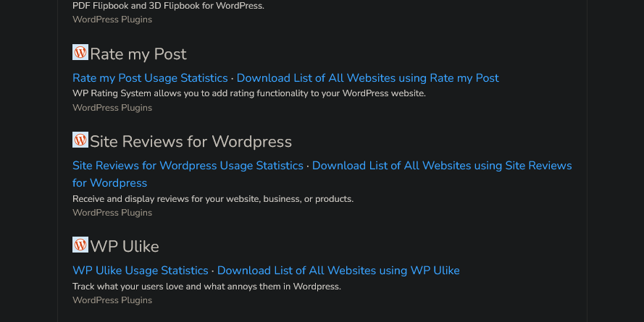Select WordPress Plugins category under Rate my Post
This screenshot has height=322, width=644.
pyautogui.click(x=112, y=108)
